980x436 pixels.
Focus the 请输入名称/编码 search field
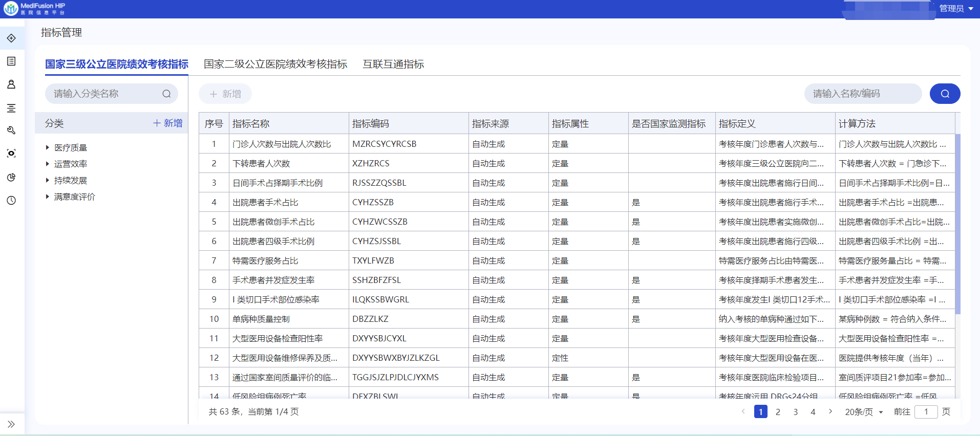coord(863,94)
